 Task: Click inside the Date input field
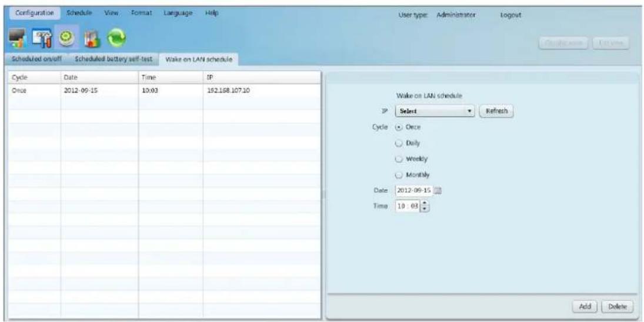(x=414, y=190)
